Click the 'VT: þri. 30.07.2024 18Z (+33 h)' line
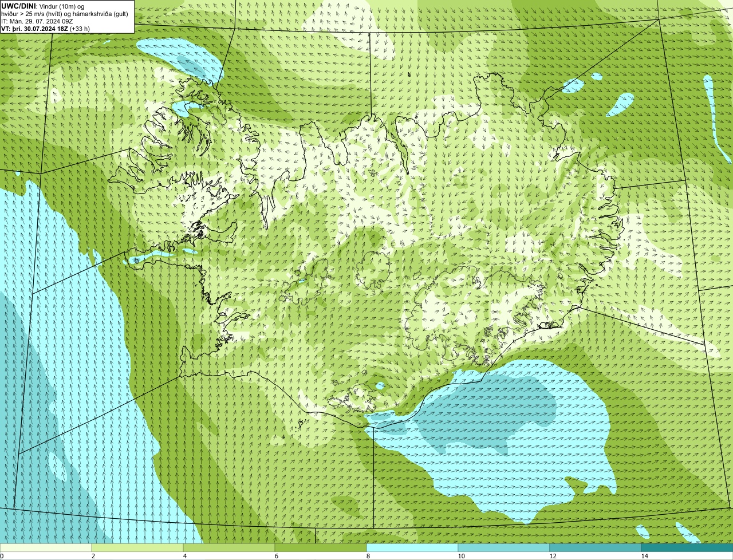This screenshot has width=733, height=560. [x=45, y=28]
